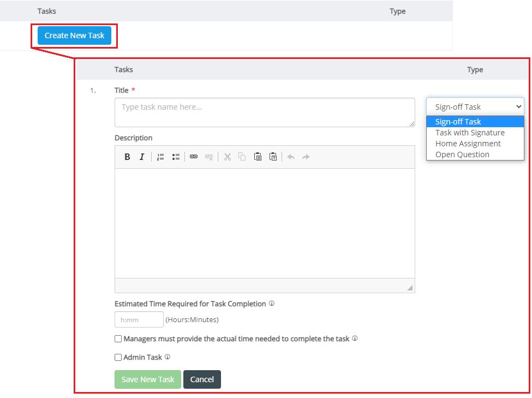The width and height of the screenshot is (532, 398).
Task: Click the Paste as plain text icon
Action: (x=272, y=157)
